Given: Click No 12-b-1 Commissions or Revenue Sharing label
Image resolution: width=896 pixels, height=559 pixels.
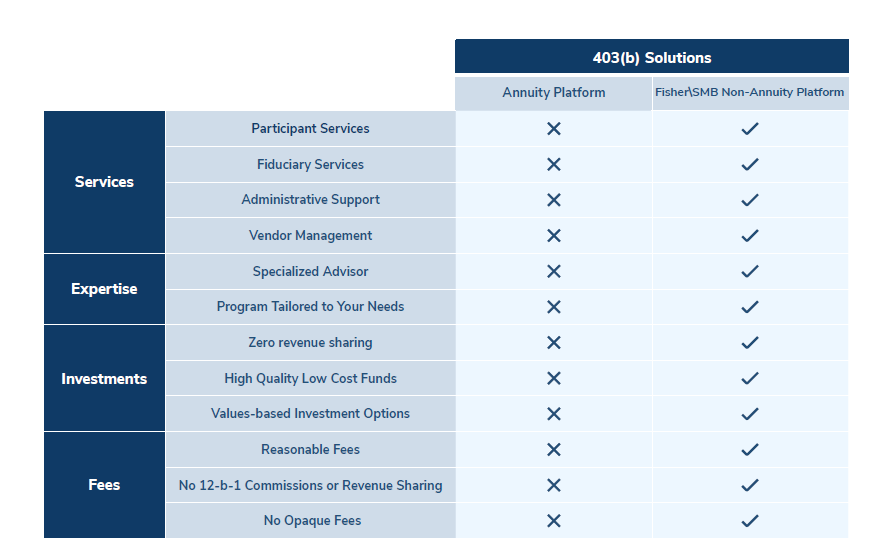Looking at the screenshot, I should point(310,486).
